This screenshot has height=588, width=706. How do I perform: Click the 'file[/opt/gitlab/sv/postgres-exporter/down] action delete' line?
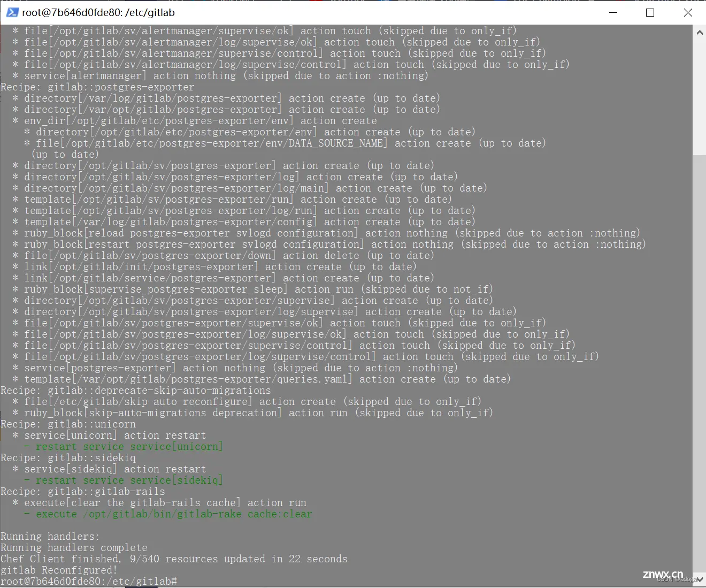224,256
